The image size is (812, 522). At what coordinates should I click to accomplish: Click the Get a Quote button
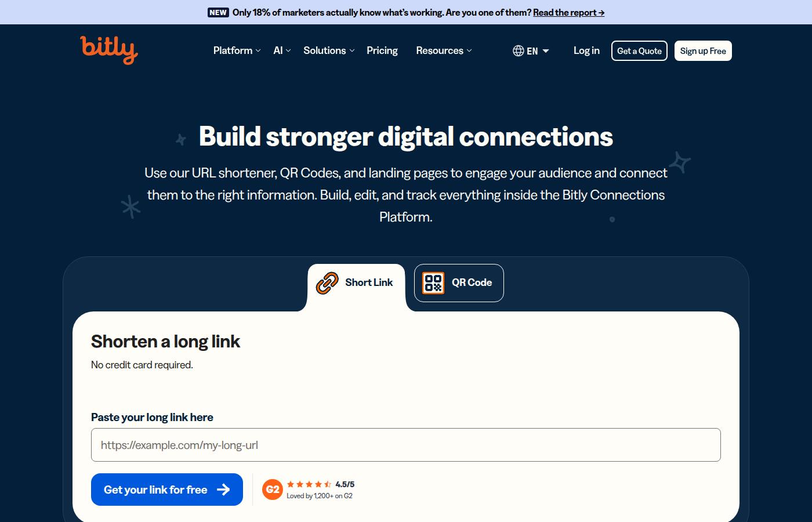coord(639,51)
